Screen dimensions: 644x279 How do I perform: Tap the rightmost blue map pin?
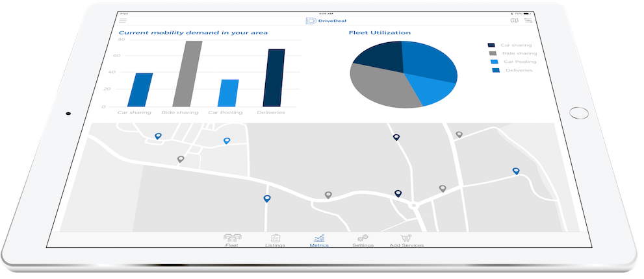[x=516, y=171]
